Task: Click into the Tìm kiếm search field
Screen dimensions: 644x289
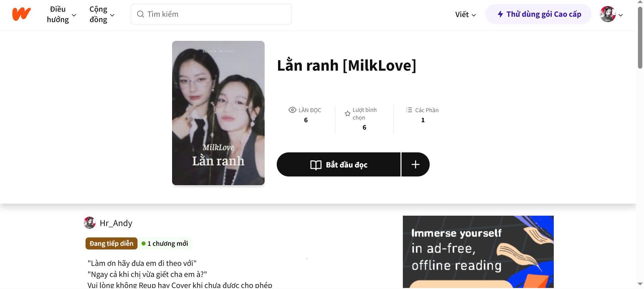Action: click(x=211, y=14)
